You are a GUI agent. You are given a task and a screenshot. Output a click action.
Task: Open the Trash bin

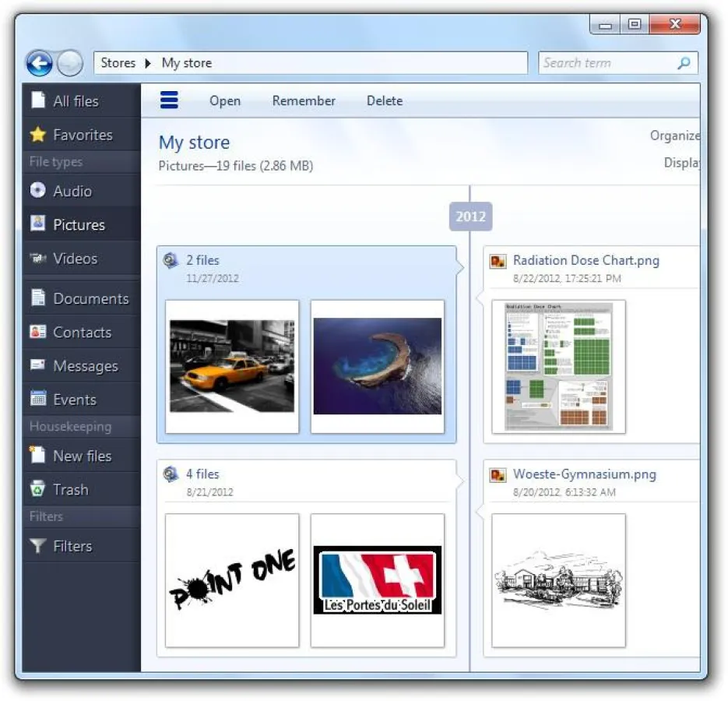tap(69, 490)
